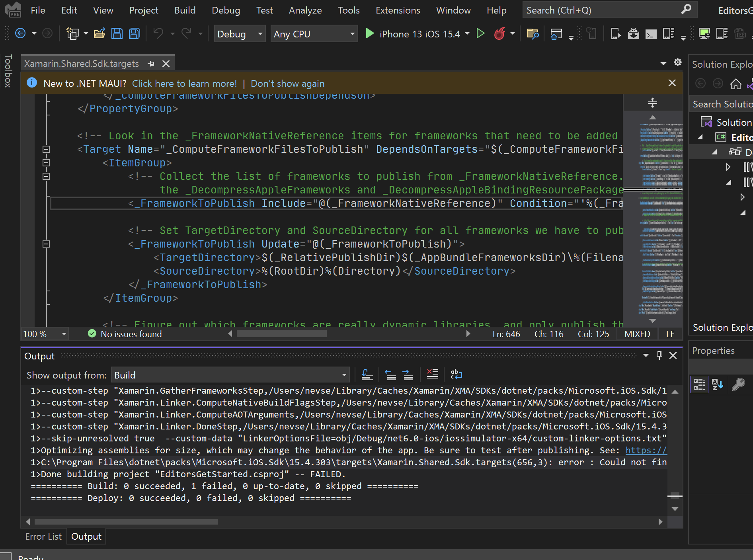Viewport: 753px width, 560px height.
Task: Open the Quick Launch search icon
Action: (686, 10)
